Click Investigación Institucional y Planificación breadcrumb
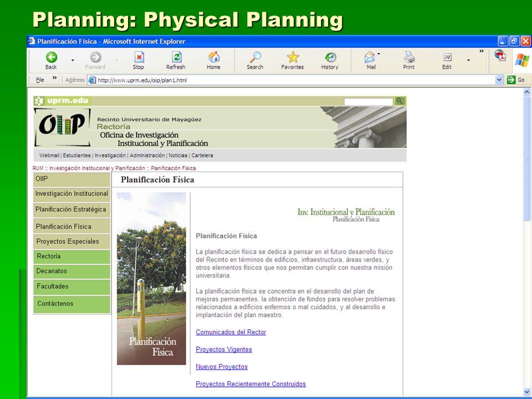 click(97, 168)
